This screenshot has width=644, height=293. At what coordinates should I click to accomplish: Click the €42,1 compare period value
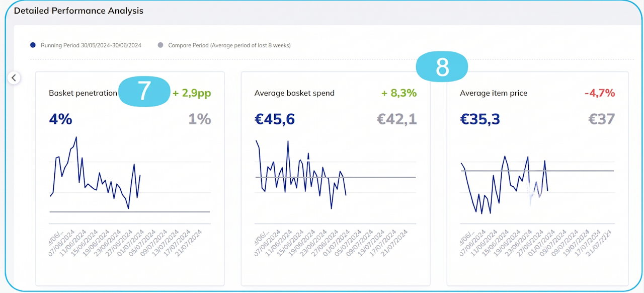tap(397, 119)
